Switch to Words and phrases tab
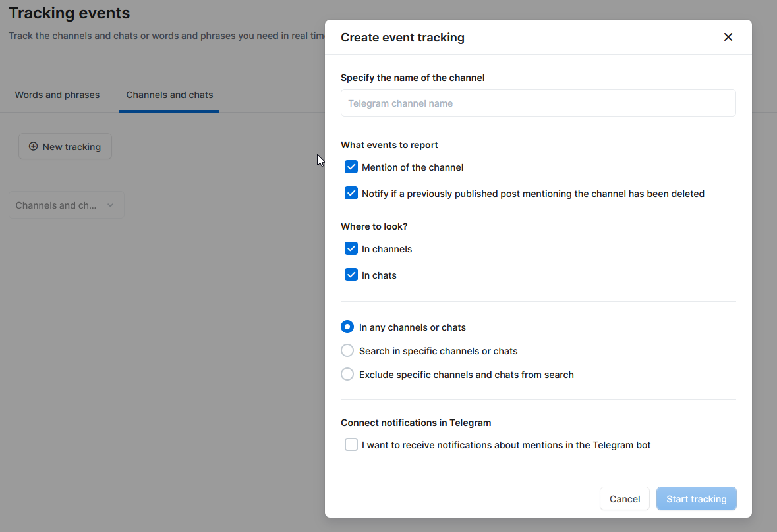777x532 pixels. point(57,95)
